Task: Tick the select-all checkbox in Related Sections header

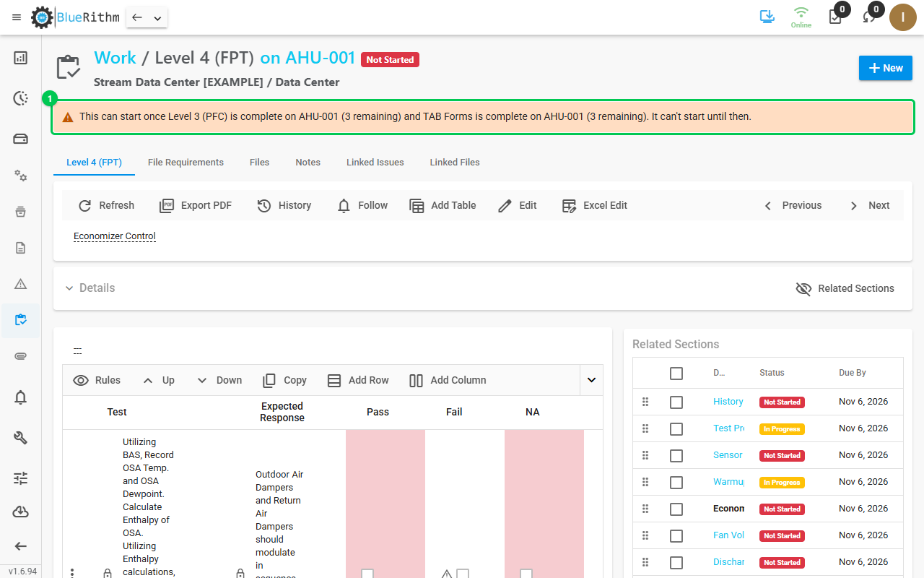Action: point(676,374)
